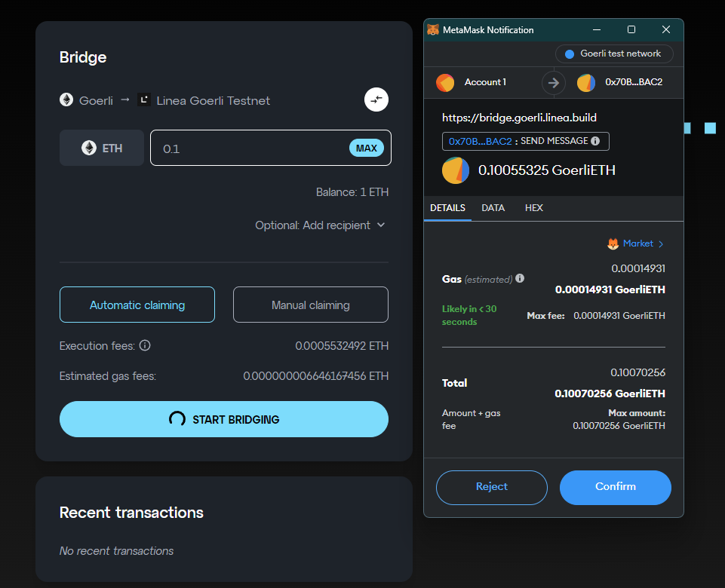The height and width of the screenshot is (588, 725).
Task: Click the https://bridge.goerli.linea.build origin text
Action: tap(519, 118)
